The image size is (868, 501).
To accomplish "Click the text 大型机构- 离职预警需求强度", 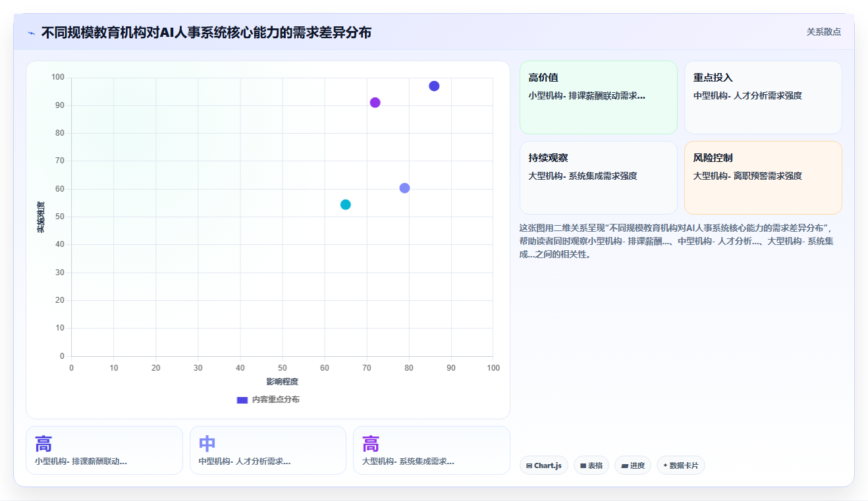I will pyautogui.click(x=747, y=176).
